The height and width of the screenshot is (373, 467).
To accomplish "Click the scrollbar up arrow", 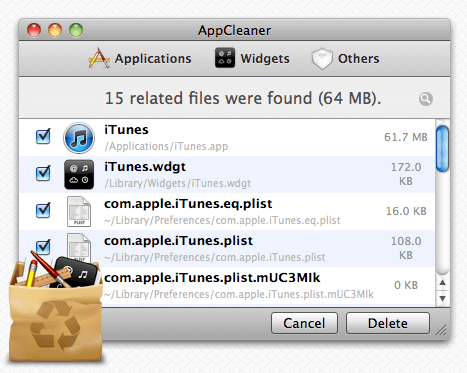I will (x=442, y=283).
